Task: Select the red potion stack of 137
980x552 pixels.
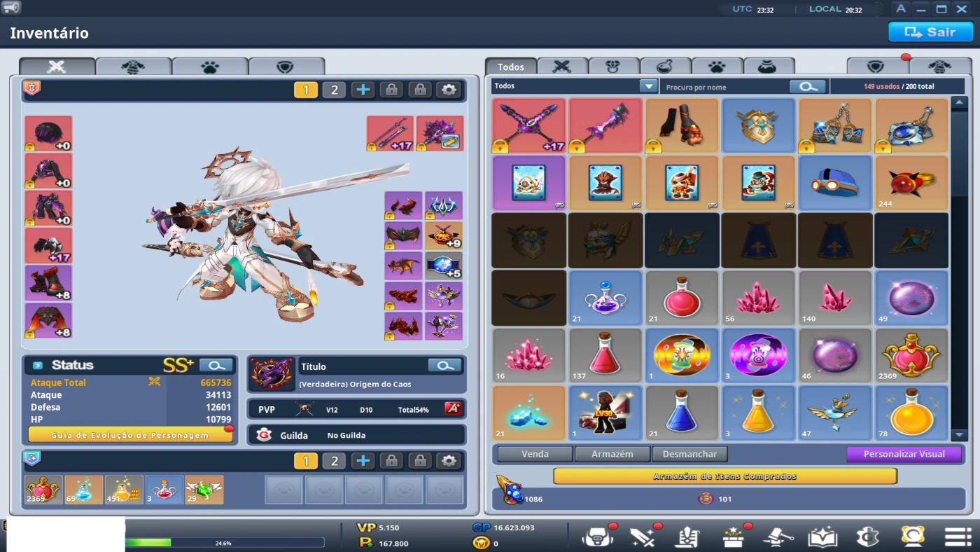Action: pyautogui.click(x=605, y=355)
